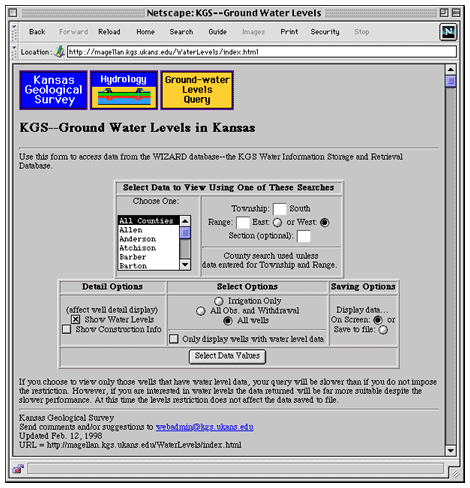Choose the Save to file radio button
The image size is (470, 488).
[x=383, y=330]
